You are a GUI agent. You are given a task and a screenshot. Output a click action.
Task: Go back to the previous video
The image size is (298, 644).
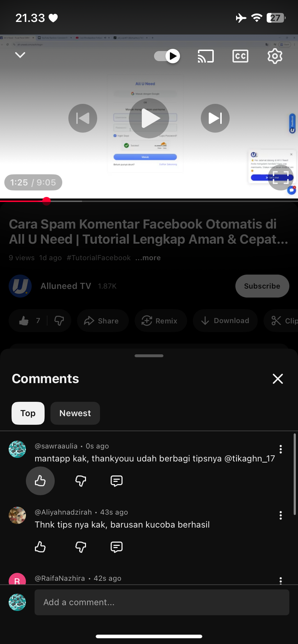tap(83, 118)
